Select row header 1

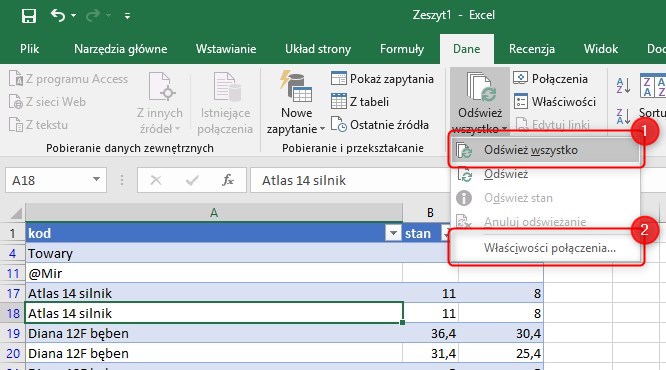13,233
